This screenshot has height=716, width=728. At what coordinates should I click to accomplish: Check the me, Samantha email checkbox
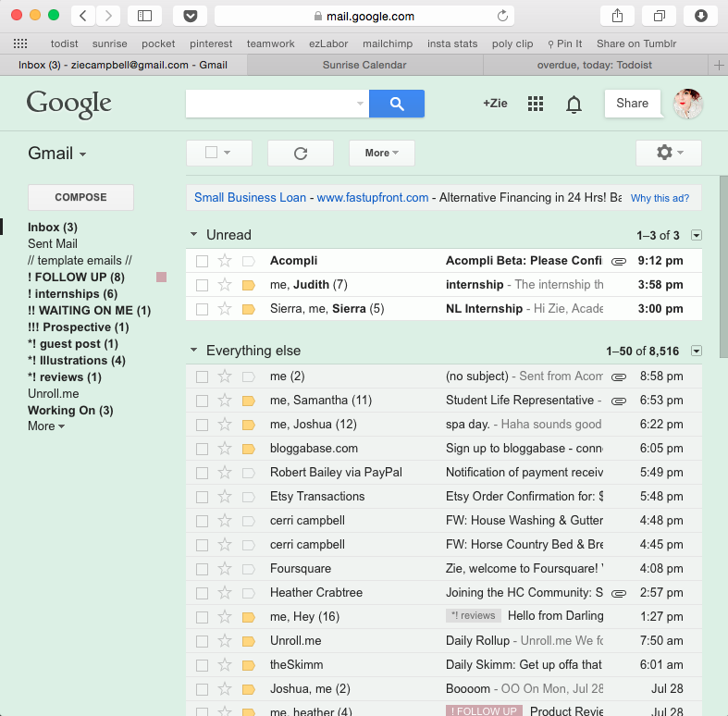pos(202,401)
